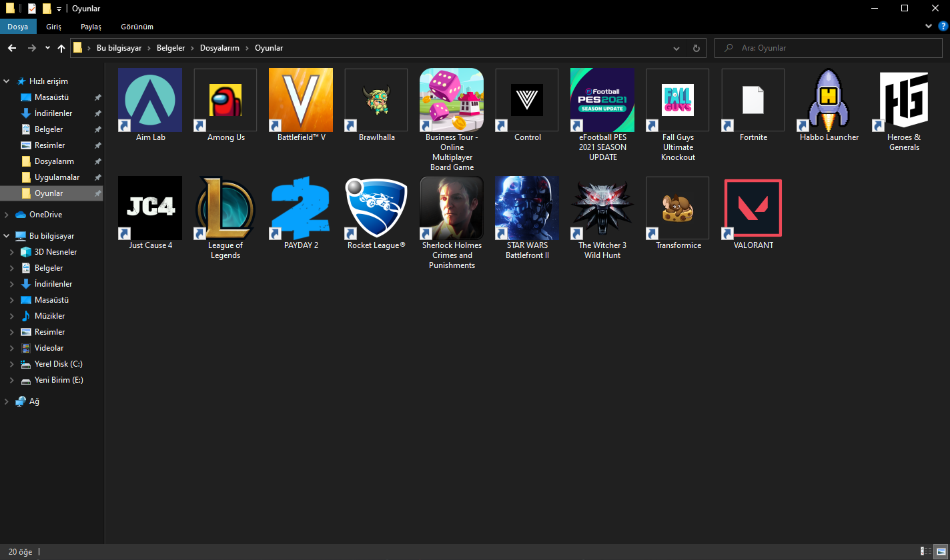Open recent locations dropdown beside navigation arrows
This screenshot has width=950, height=560.
[47, 48]
